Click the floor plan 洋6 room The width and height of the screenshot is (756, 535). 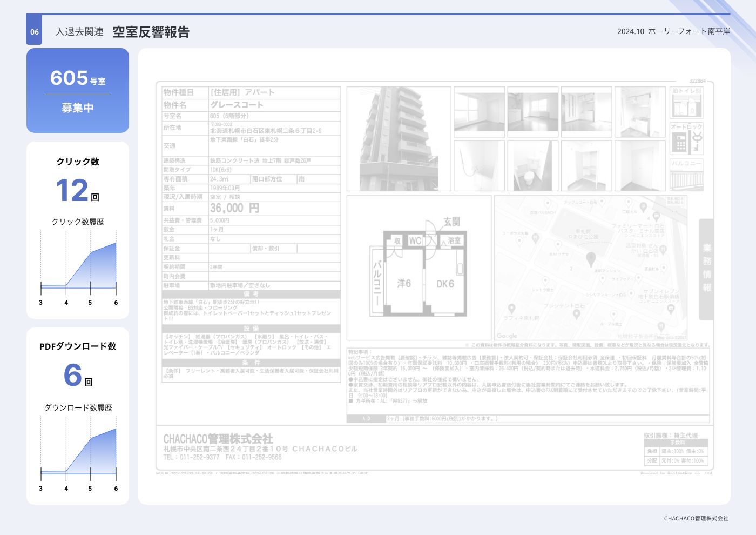(404, 283)
